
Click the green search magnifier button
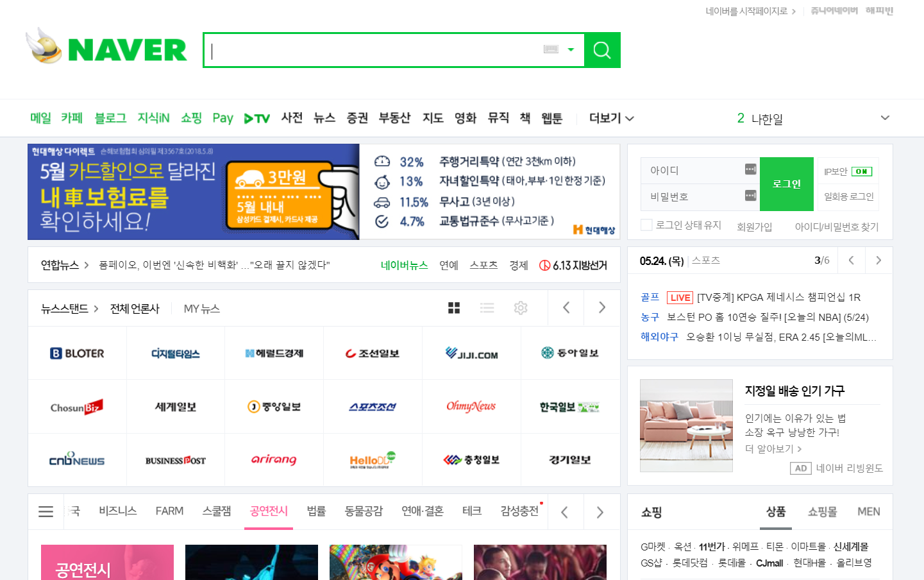pos(602,50)
